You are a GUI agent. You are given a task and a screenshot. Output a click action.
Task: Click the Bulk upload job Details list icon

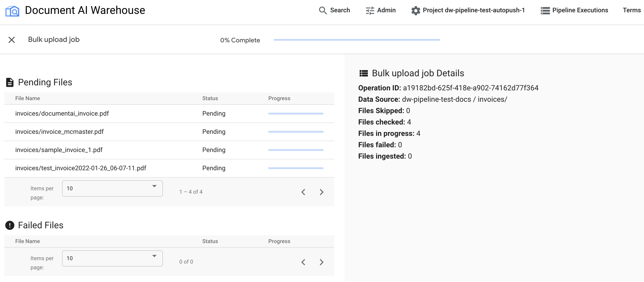[364, 73]
